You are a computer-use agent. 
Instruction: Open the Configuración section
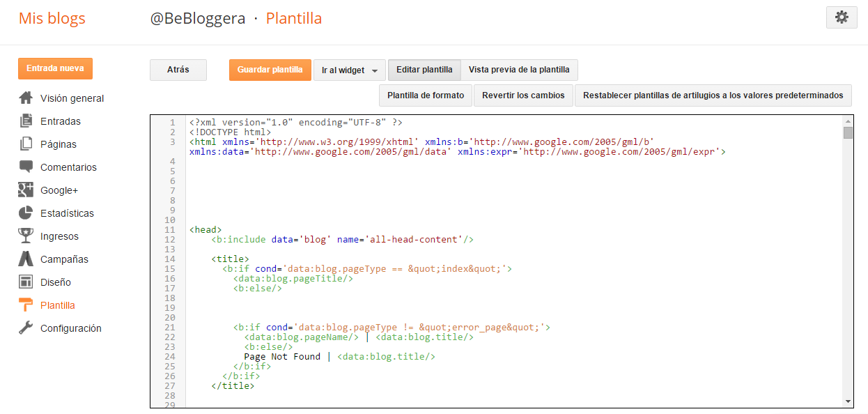click(x=71, y=328)
